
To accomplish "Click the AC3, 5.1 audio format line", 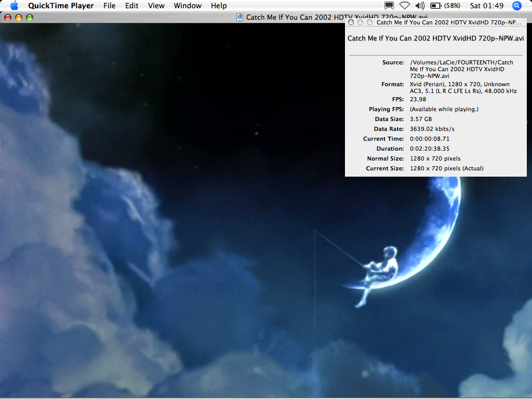I will [x=463, y=91].
